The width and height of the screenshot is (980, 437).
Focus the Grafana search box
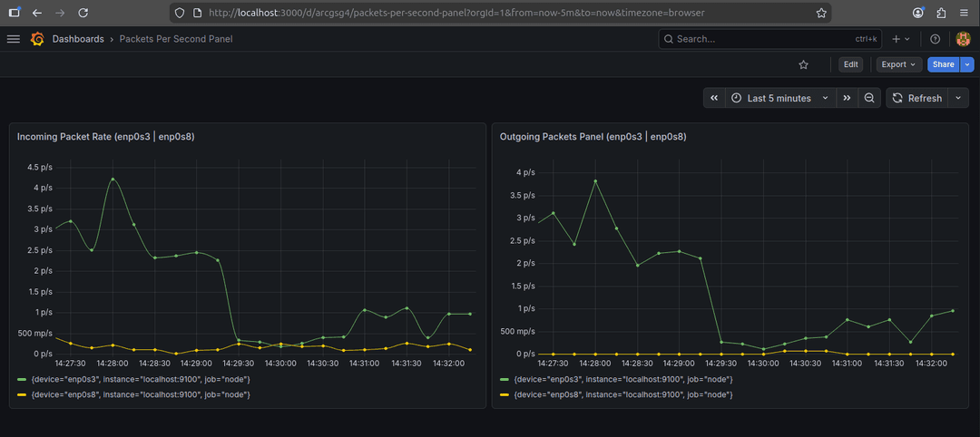click(x=770, y=39)
